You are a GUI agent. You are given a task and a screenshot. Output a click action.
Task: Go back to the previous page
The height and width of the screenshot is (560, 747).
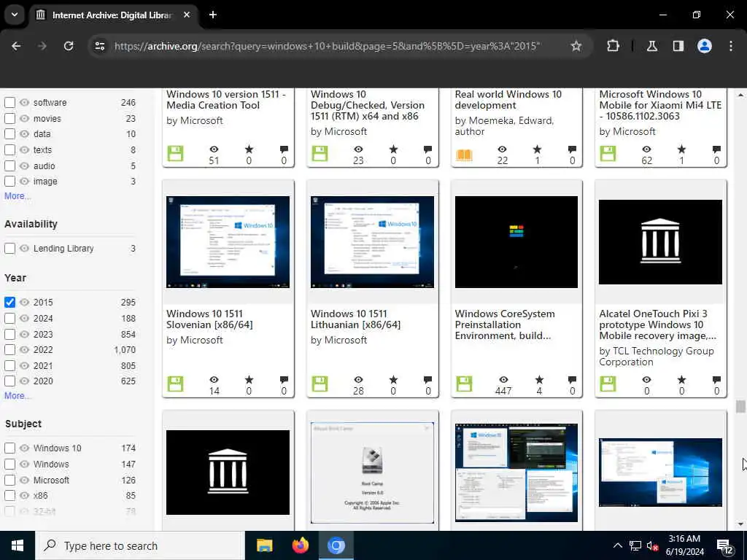point(16,46)
